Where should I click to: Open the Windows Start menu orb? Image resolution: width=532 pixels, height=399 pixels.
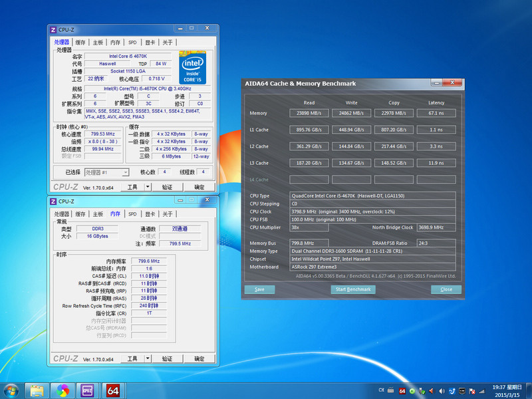11,390
